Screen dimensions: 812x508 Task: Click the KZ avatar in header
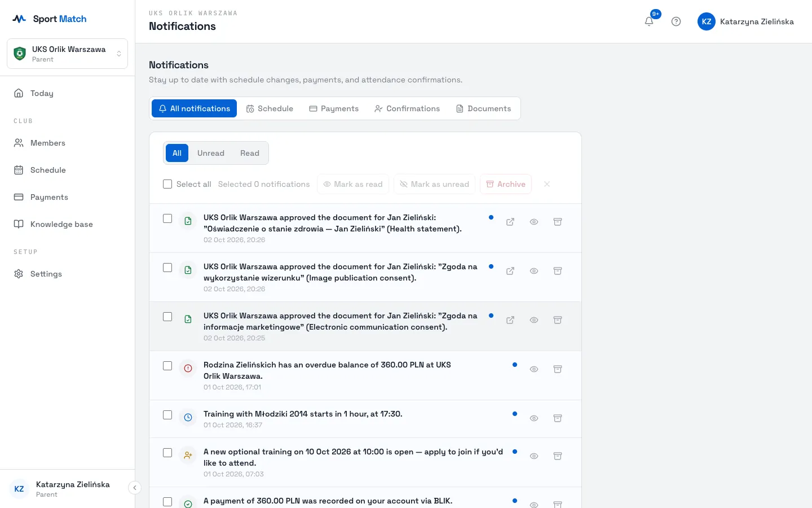click(707, 21)
